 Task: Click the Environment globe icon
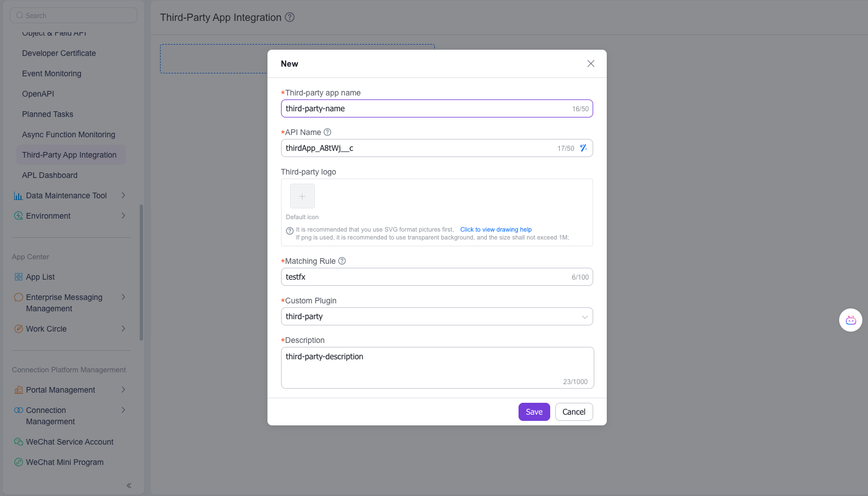[x=19, y=215]
